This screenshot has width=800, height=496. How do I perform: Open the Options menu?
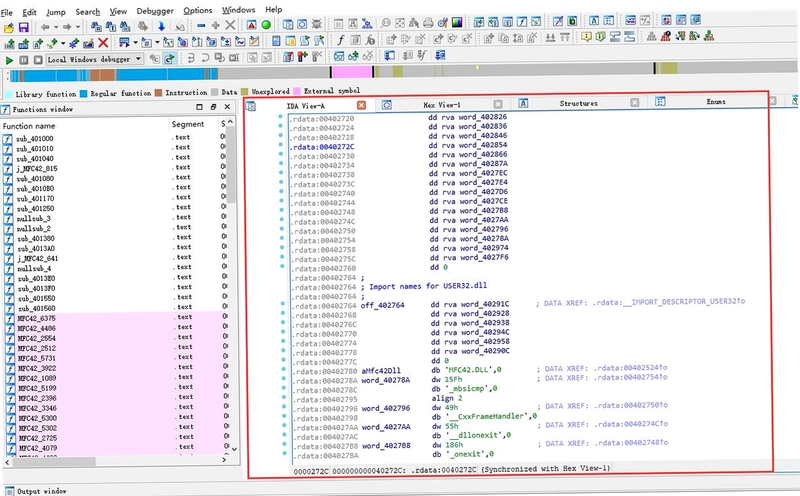click(197, 10)
